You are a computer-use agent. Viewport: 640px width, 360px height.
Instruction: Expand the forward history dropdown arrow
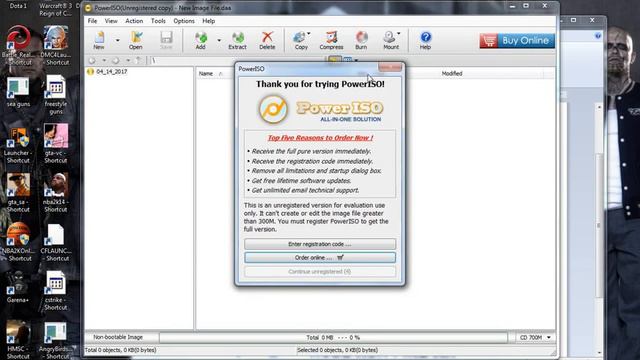coord(128,60)
